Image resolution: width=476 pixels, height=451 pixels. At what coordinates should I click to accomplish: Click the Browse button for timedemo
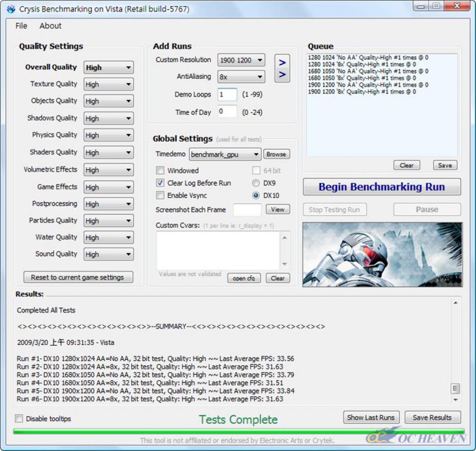click(276, 154)
